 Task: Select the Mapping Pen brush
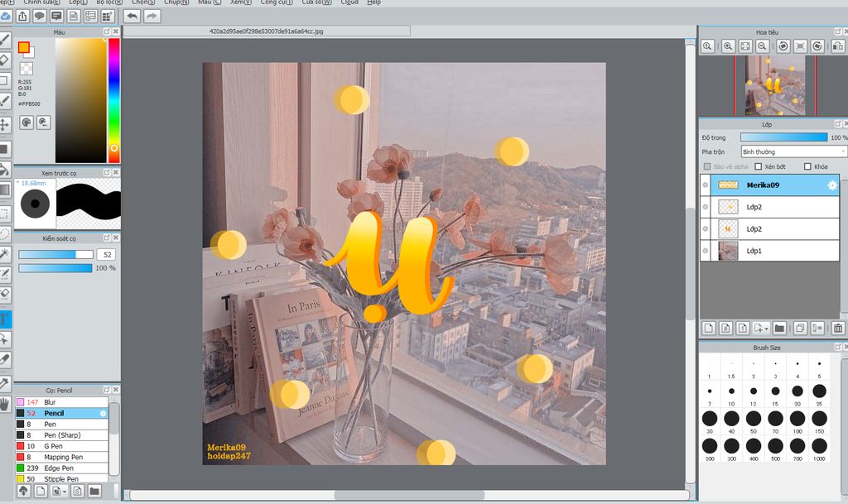click(x=61, y=457)
